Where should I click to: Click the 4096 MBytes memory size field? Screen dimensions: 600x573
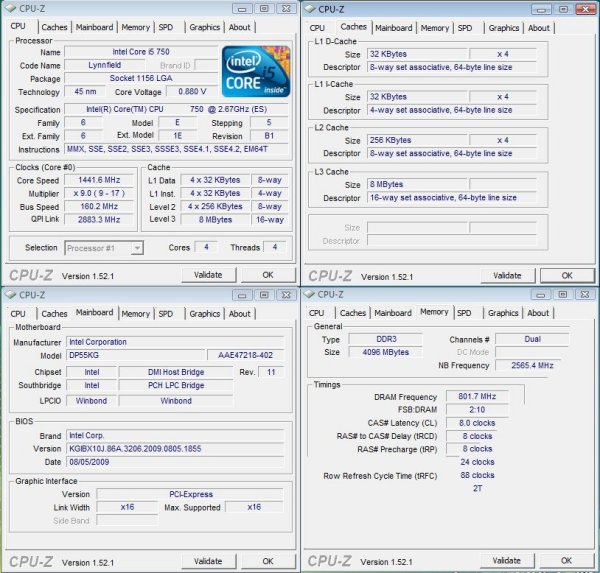pyautogui.click(x=386, y=352)
